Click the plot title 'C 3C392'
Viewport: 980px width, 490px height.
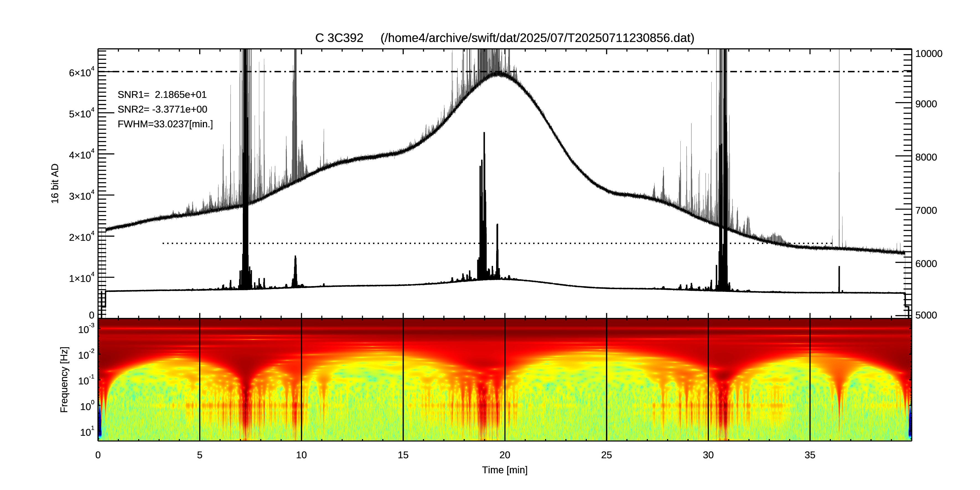[339, 38]
